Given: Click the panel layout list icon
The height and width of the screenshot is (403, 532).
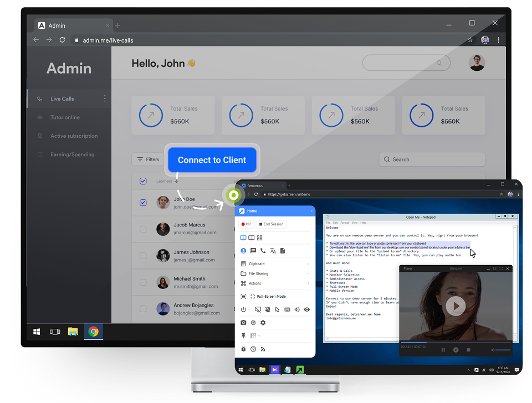Looking at the screenshot, I should (253, 335).
